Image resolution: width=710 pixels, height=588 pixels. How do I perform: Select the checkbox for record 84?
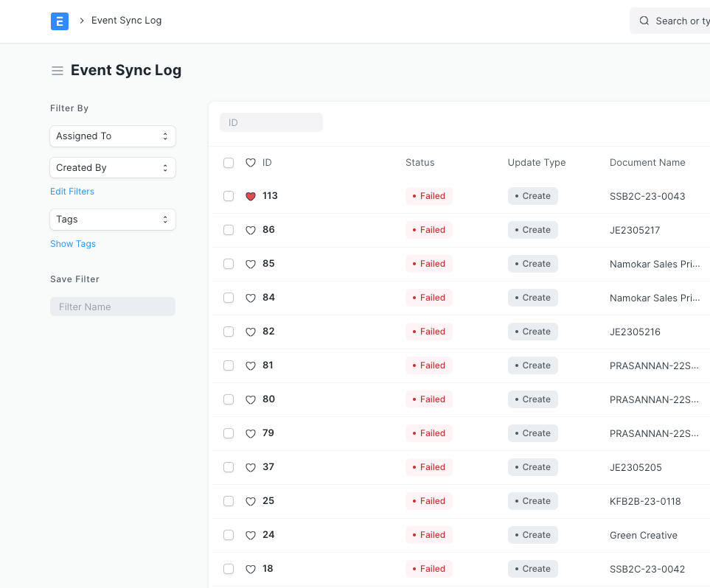click(x=228, y=298)
